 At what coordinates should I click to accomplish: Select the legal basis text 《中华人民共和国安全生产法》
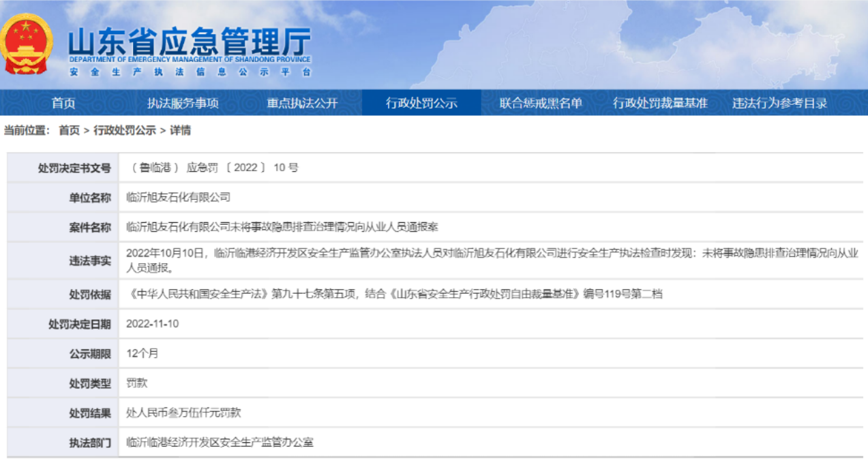point(198,294)
